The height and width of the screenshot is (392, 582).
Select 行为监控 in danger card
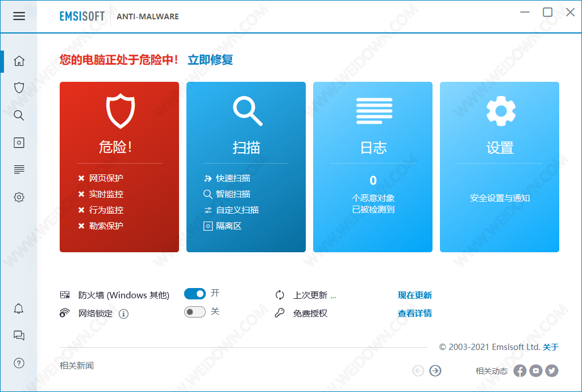(x=106, y=210)
